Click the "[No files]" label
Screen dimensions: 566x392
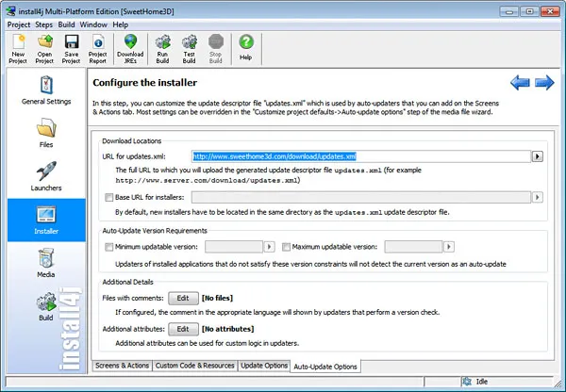click(217, 298)
